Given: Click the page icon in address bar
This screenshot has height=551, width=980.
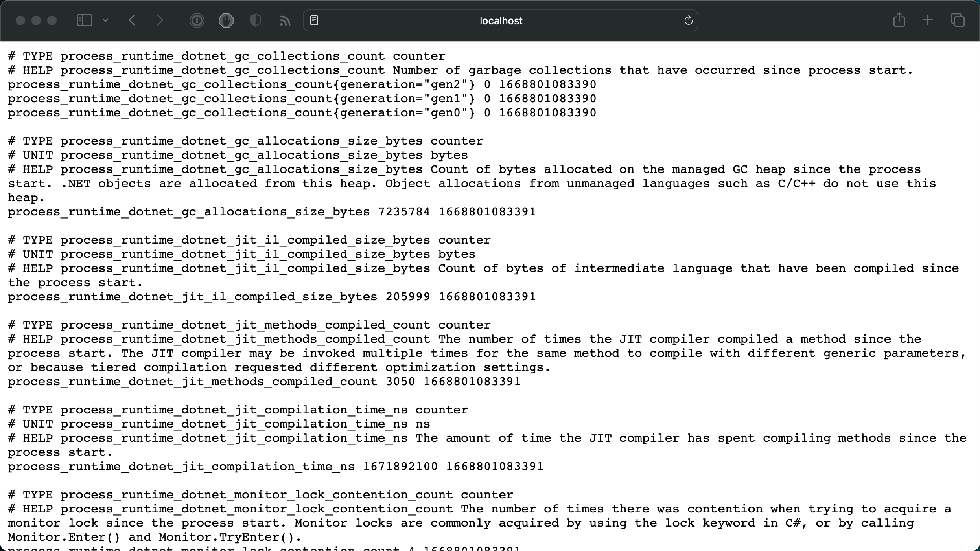Looking at the screenshot, I should [314, 20].
